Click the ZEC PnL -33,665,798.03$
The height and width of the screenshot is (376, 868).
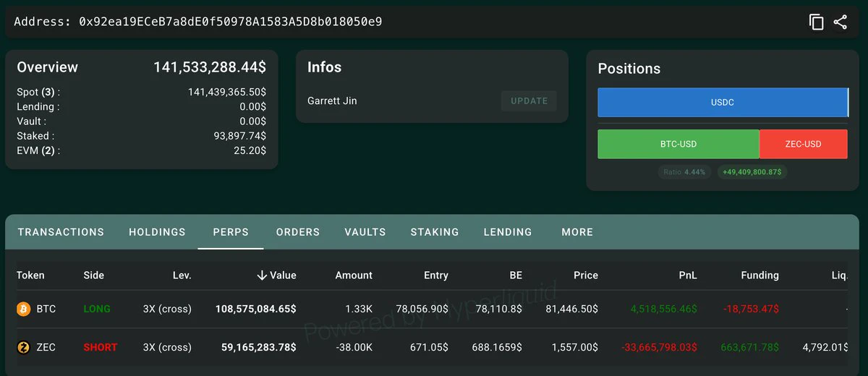point(660,348)
